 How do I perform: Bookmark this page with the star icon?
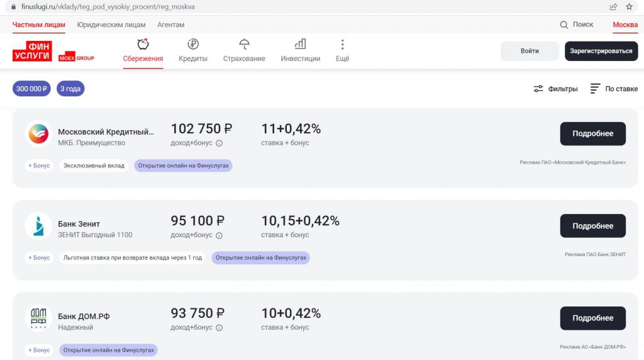tap(629, 6)
